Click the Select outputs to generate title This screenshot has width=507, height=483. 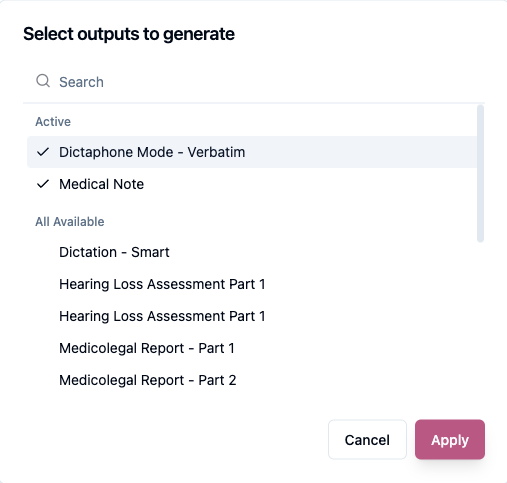click(x=129, y=34)
